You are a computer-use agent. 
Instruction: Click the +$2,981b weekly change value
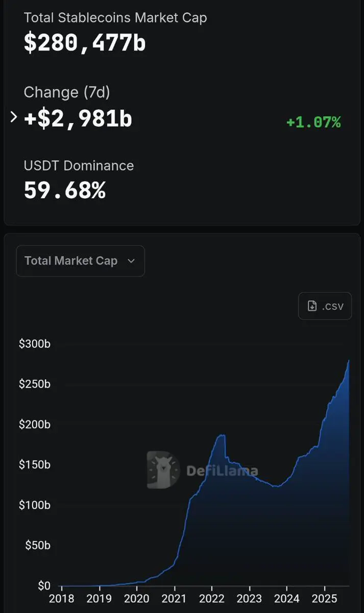pyautogui.click(x=78, y=119)
